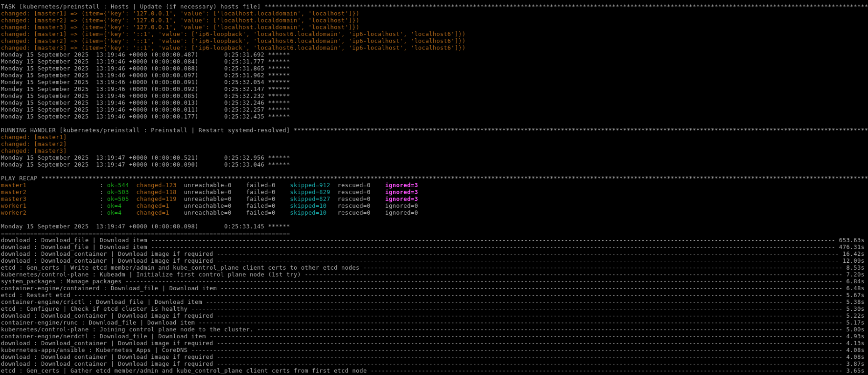
Task: Click 'failed=0' in the worker2 recap row
Action: pos(260,213)
